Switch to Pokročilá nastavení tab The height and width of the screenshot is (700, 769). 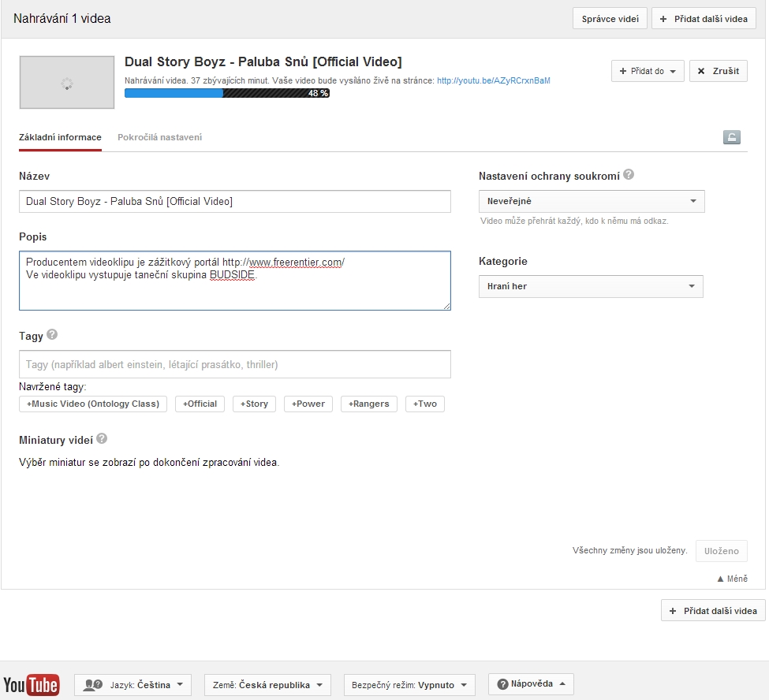[x=160, y=137]
